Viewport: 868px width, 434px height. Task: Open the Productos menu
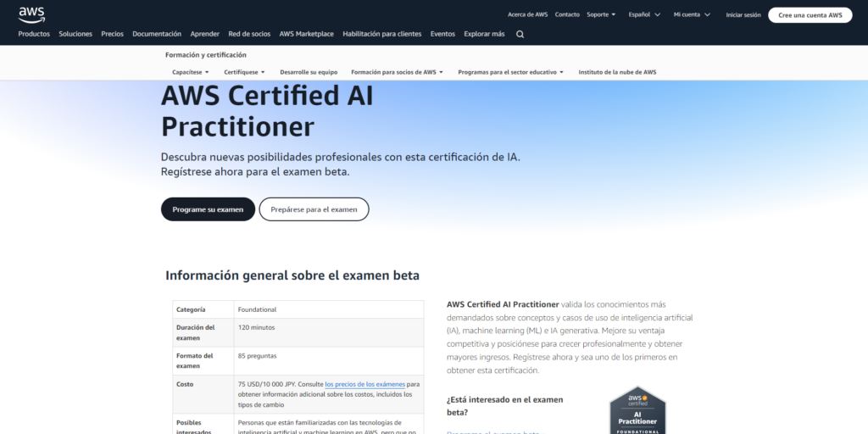(x=34, y=34)
